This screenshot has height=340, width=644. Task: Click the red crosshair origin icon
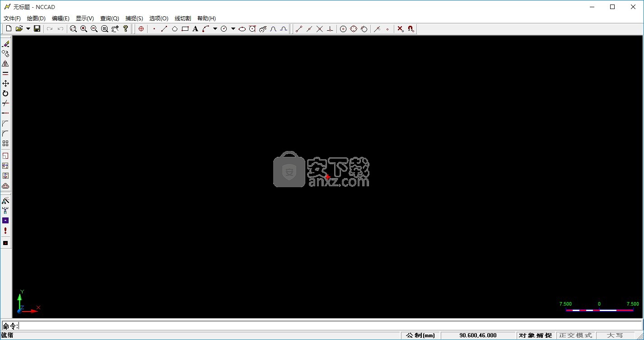141,29
